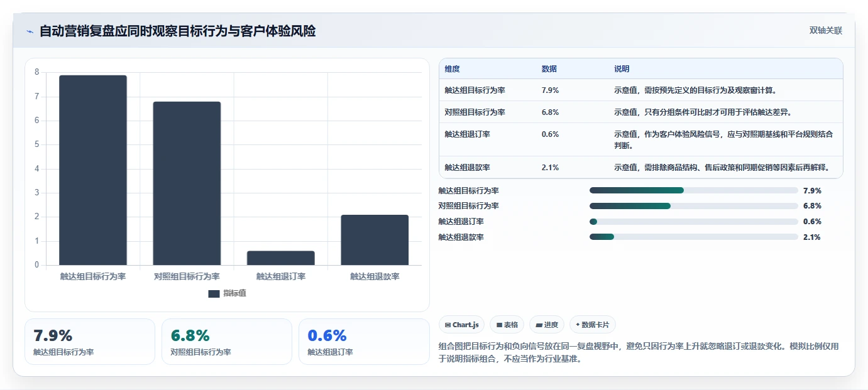This screenshot has height=390, width=868.
Task: Click the 指标值 legend label
Action: coord(234,293)
